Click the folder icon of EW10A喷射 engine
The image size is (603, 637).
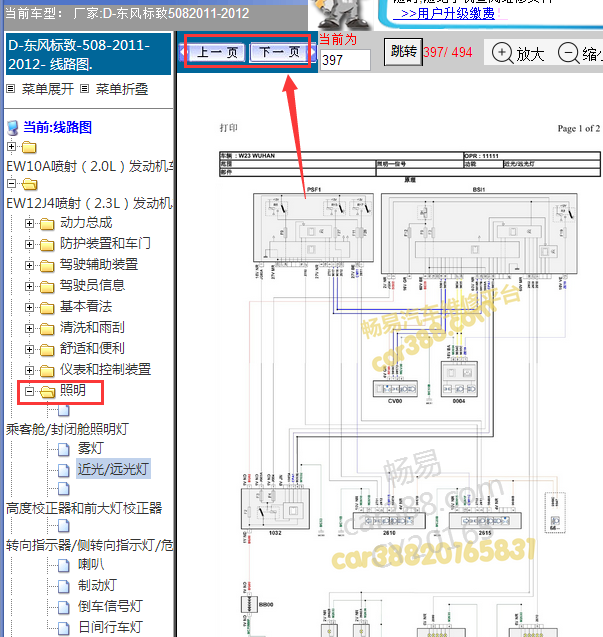tap(29, 147)
